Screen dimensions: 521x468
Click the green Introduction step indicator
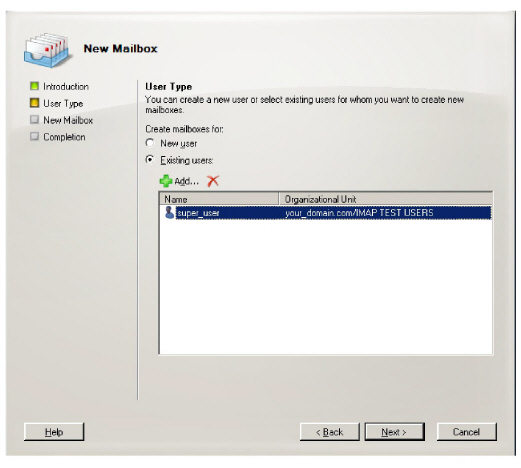[x=34, y=86]
